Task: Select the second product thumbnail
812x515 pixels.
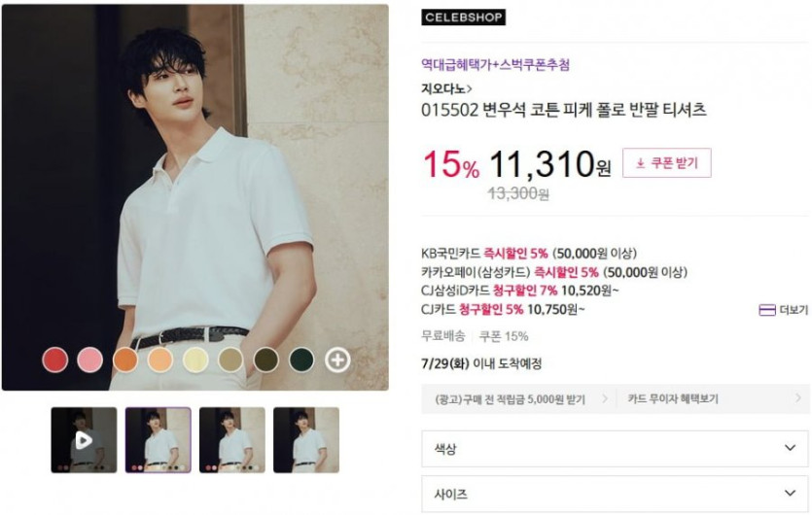Action: [x=158, y=440]
